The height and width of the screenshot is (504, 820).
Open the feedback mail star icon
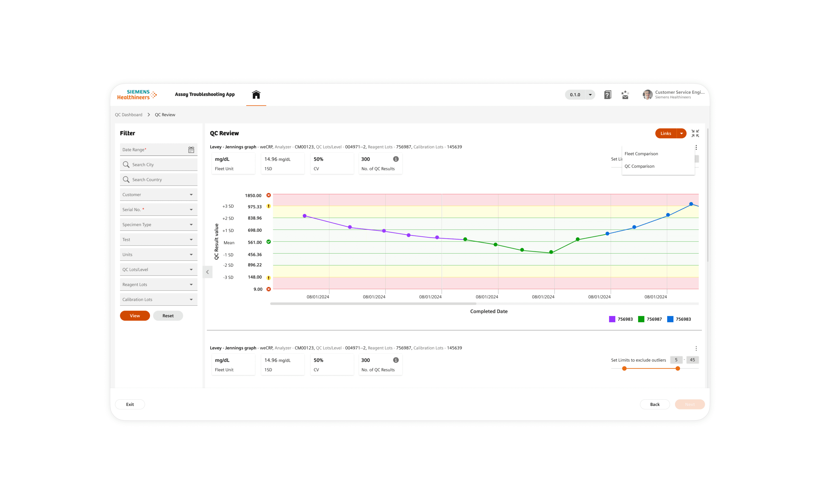pos(625,95)
